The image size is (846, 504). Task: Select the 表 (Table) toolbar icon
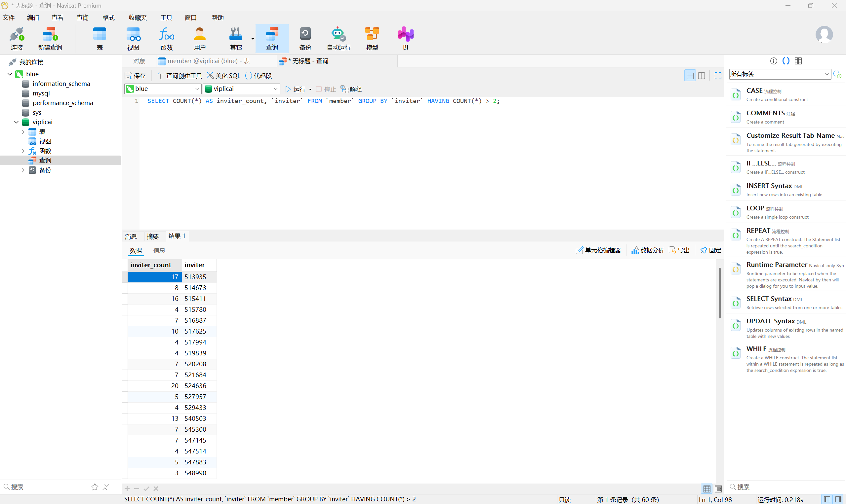(x=100, y=38)
